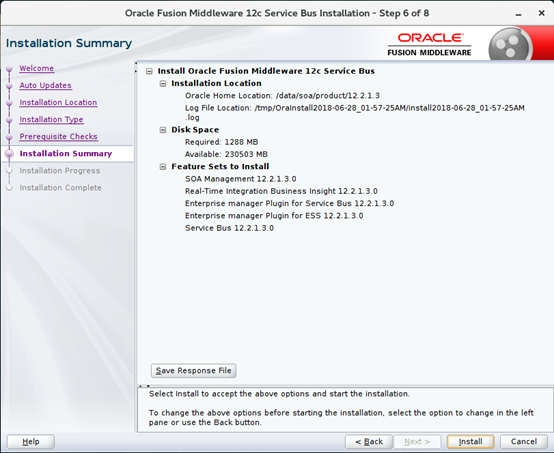Select the Log File Location row

click(x=355, y=113)
